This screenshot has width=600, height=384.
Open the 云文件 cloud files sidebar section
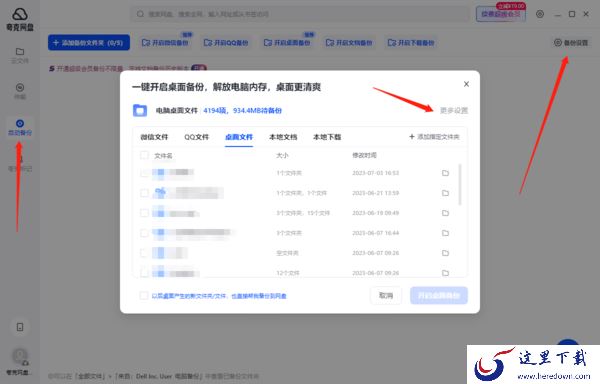point(20,55)
